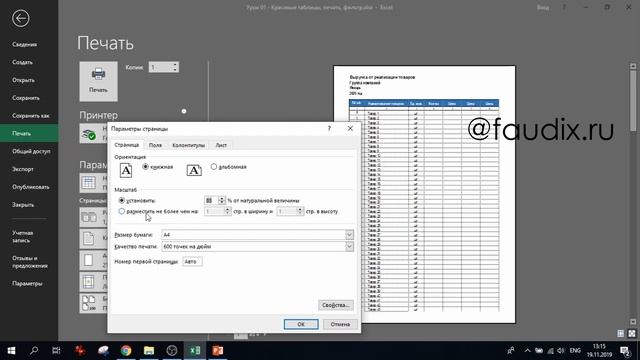Click the landscape orientation page icon
The width and height of the screenshot is (640, 360).
click(194, 170)
